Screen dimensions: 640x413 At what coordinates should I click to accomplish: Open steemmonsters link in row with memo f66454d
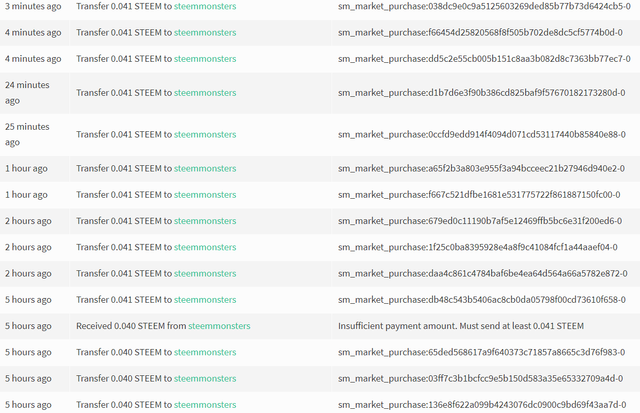[x=205, y=32]
